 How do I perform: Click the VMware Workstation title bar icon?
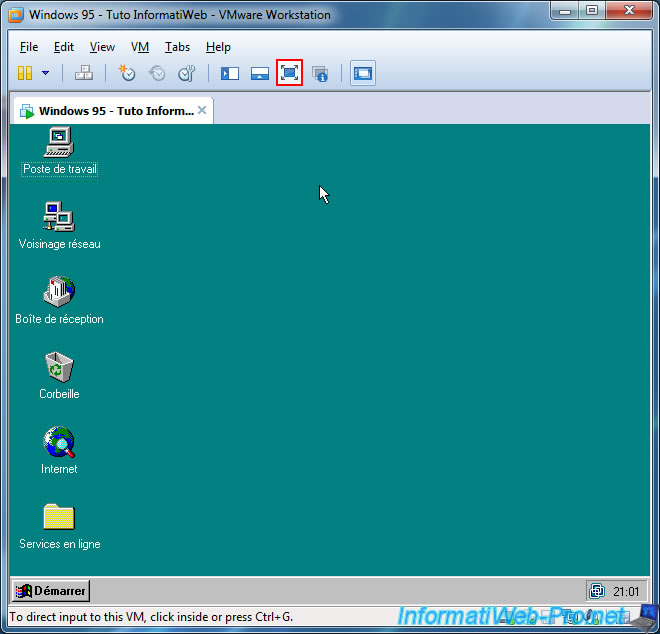point(16,15)
